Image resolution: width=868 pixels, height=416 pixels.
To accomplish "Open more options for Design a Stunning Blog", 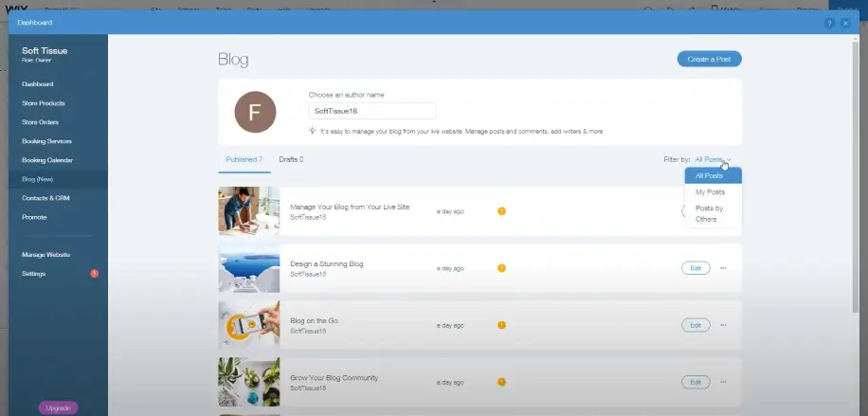I will click(x=723, y=268).
